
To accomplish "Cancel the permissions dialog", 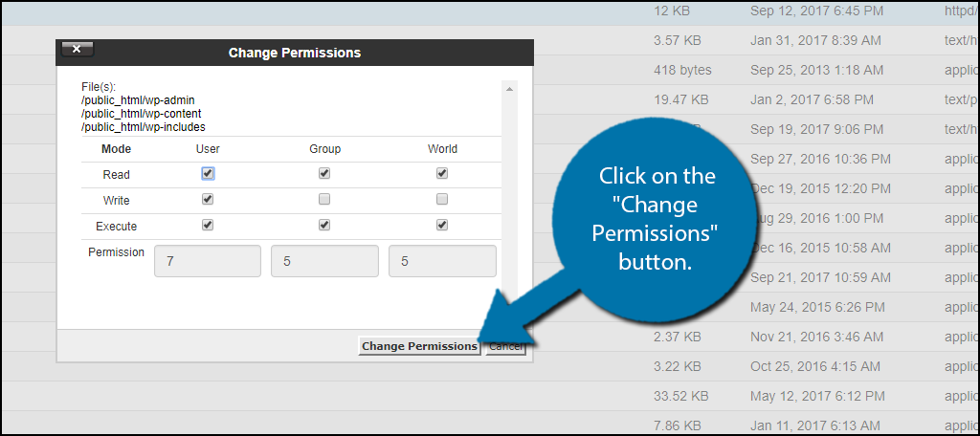I will pyautogui.click(x=504, y=346).
